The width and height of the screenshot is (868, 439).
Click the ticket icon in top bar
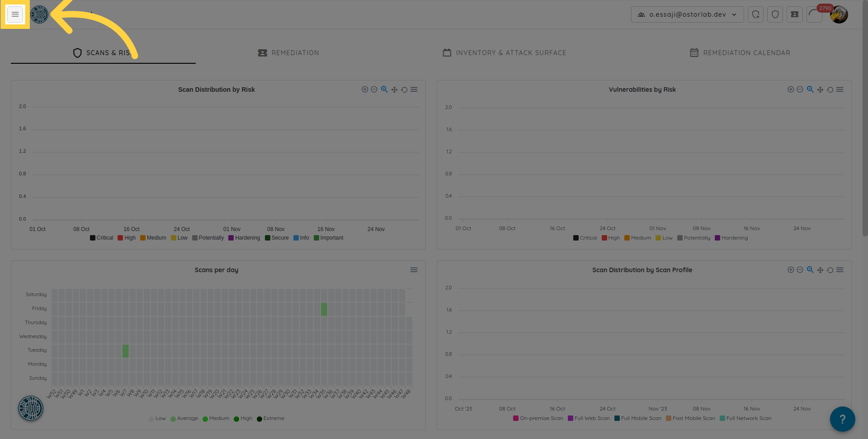tap(794, 14)
